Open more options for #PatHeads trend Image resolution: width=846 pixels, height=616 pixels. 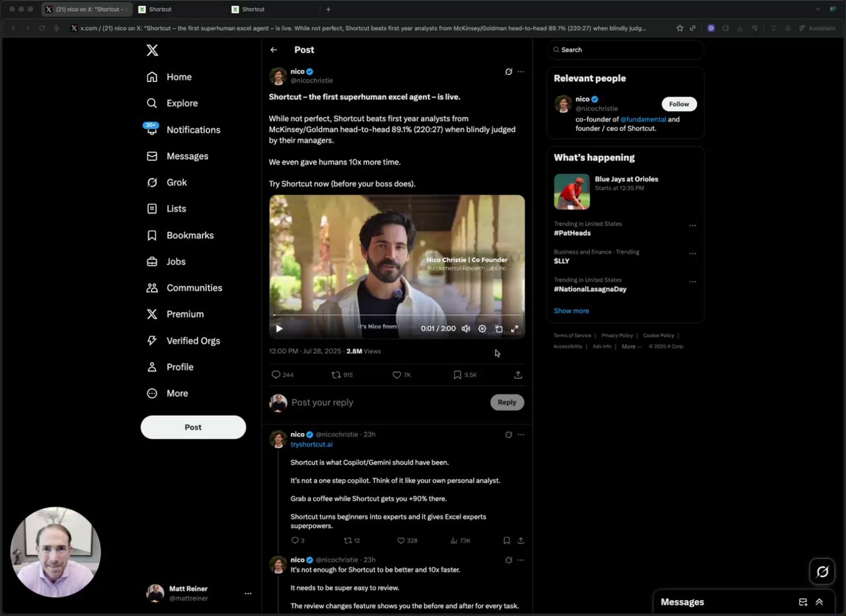point(693,226)
